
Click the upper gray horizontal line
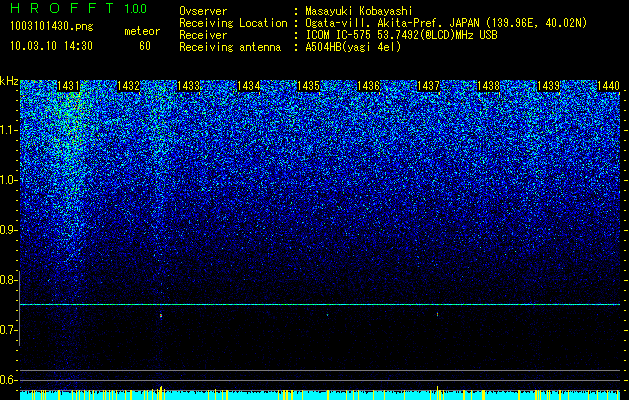coord(320,370)
